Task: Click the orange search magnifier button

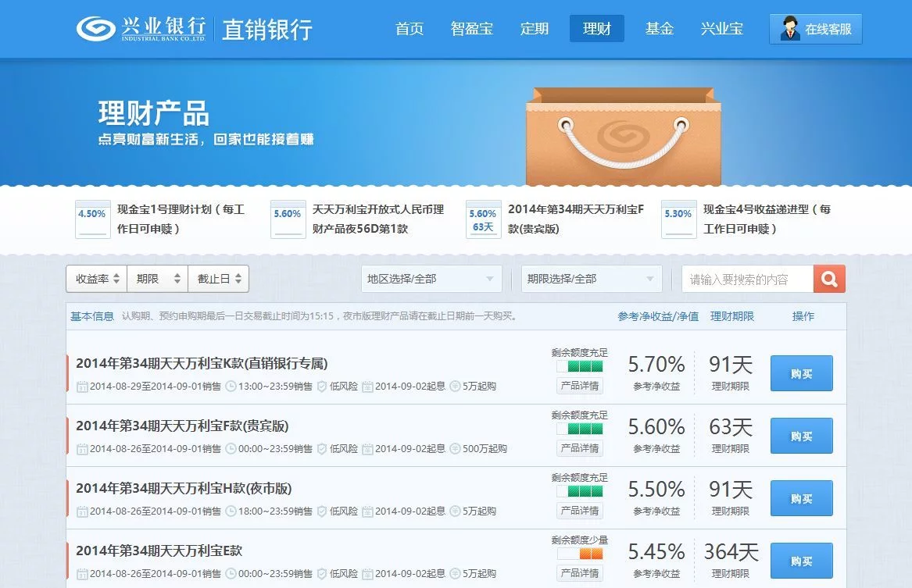Action: pos(829,279)
